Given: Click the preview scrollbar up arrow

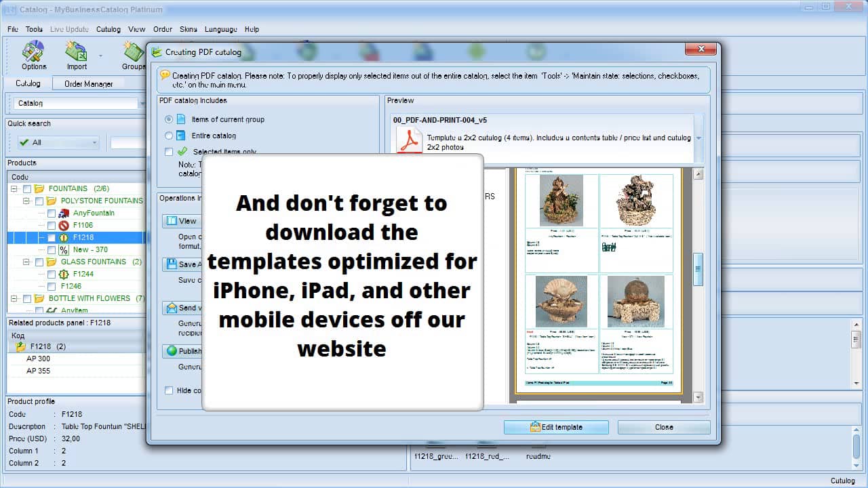Looking at the screenshot, I should (x=698, y=174).
